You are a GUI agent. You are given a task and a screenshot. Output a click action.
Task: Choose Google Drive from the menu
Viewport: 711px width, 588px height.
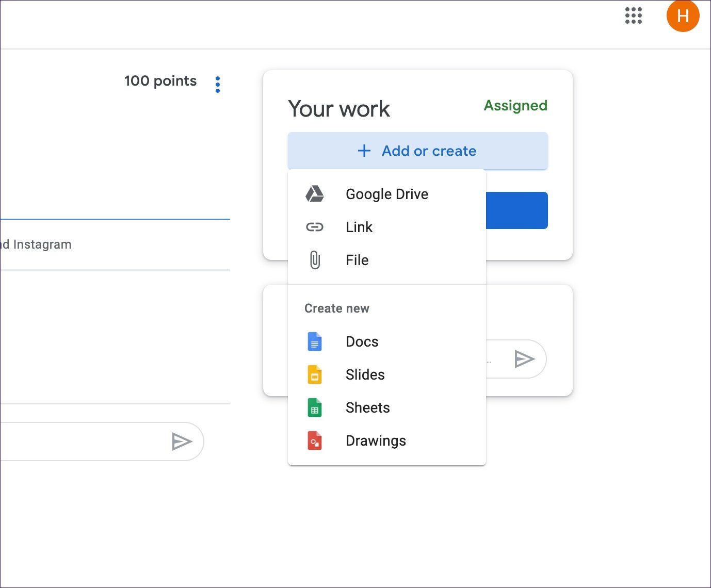(x=387, y=194)
